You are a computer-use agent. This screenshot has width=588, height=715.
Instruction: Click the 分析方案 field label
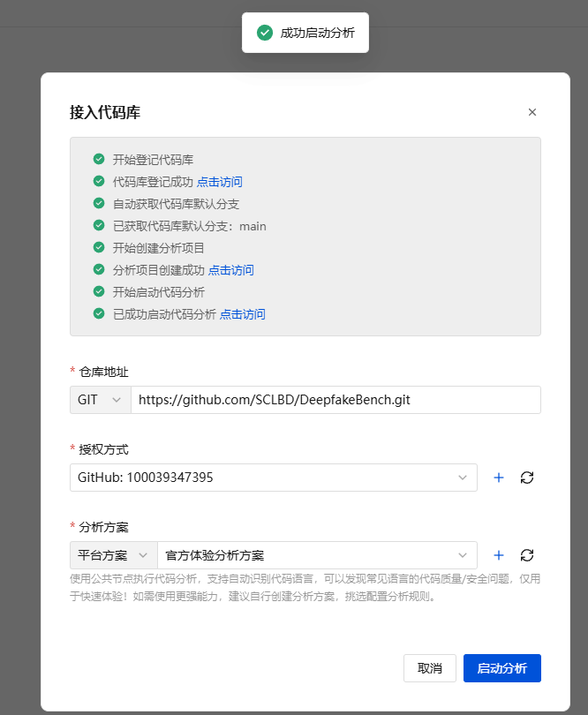(x=103, y=527)
